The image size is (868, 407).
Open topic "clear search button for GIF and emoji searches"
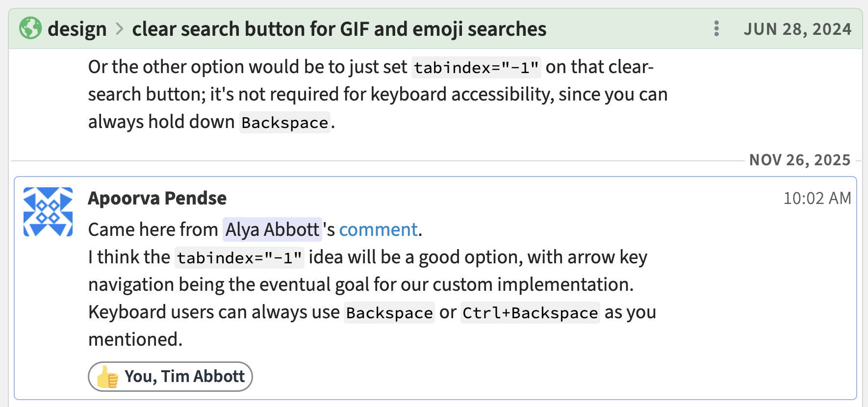[339, 29]
